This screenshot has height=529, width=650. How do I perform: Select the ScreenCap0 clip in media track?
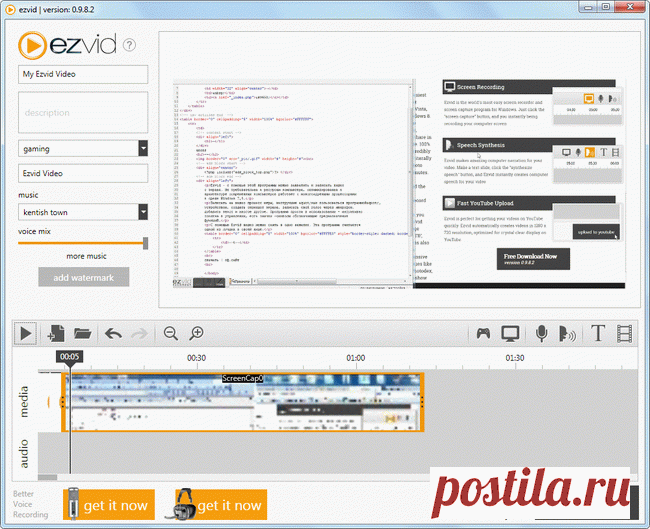[243, 402]
